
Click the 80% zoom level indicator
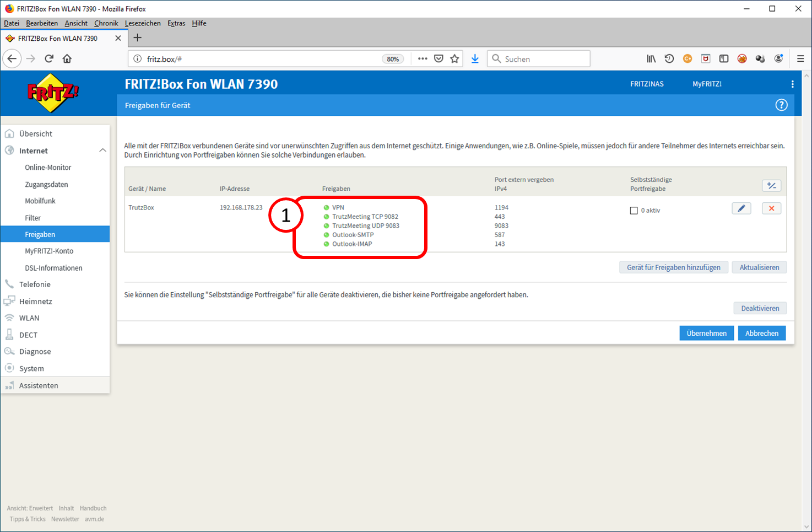(x=393, y=59)
